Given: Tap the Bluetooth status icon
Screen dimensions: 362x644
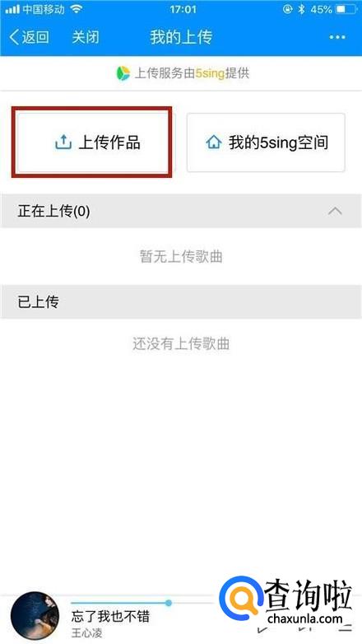Looking at the screenshot, I should 301,9.
